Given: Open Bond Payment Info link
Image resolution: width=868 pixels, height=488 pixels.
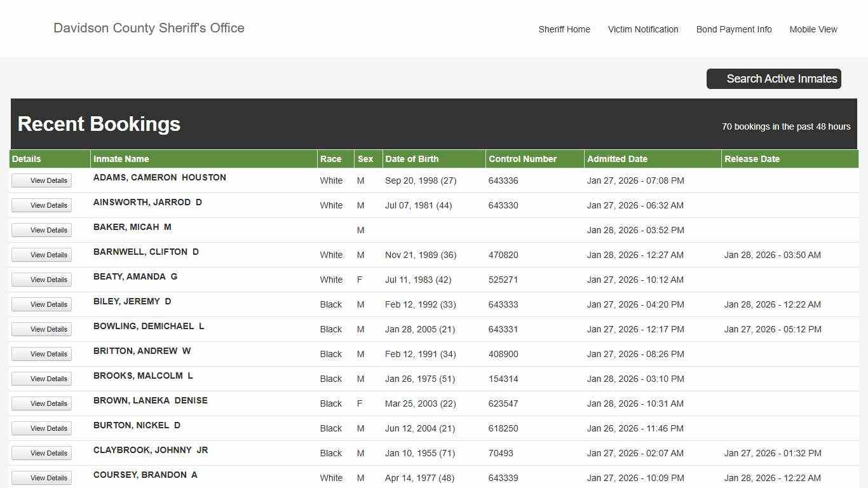Looking at the screenshot, I should click(734, 29).
